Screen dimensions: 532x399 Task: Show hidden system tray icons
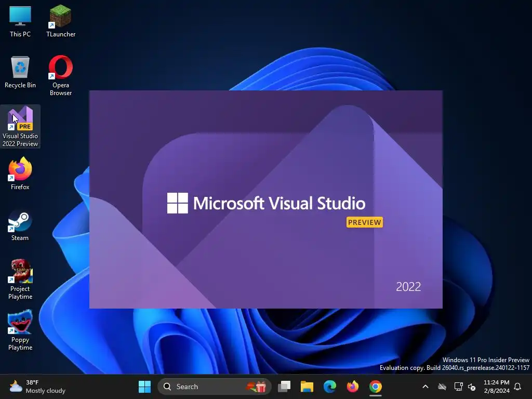(425, 387)
